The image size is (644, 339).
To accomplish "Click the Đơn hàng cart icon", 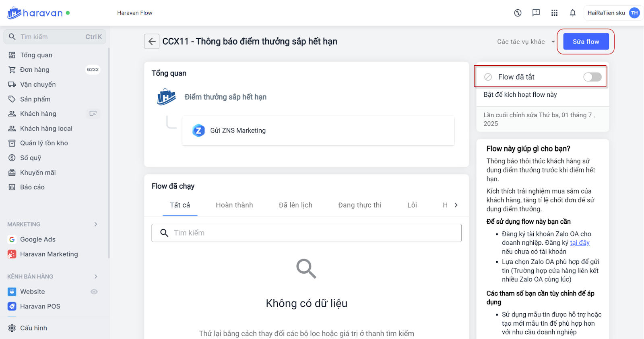I will (x=12, y=70).
